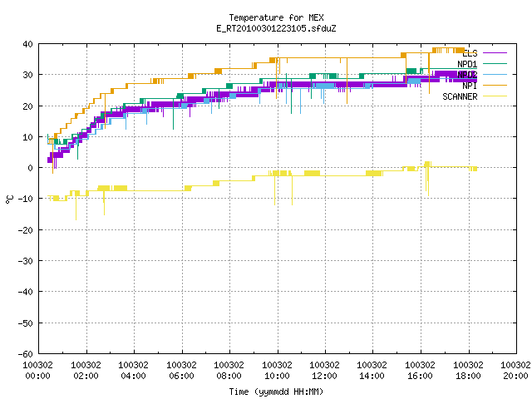The image size is (532, 399).
Task: Click the x-axis tick label 100302 12:00
Action: click(325, 370)
